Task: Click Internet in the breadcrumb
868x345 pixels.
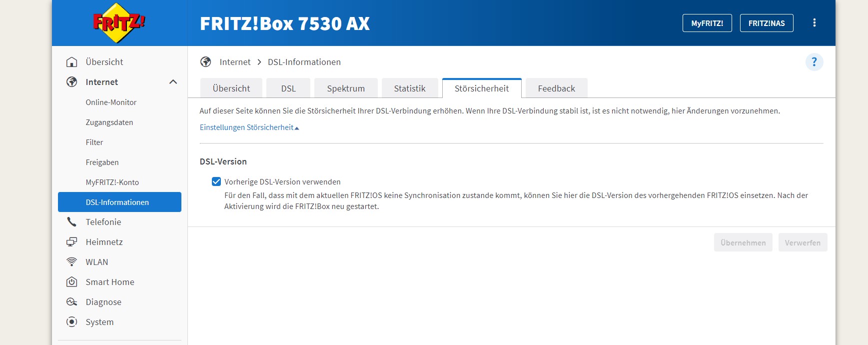Action: coord(235,62)
